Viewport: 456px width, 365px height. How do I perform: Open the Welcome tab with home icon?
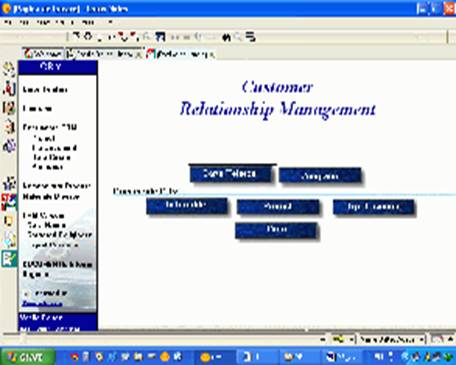pos(43,54)
